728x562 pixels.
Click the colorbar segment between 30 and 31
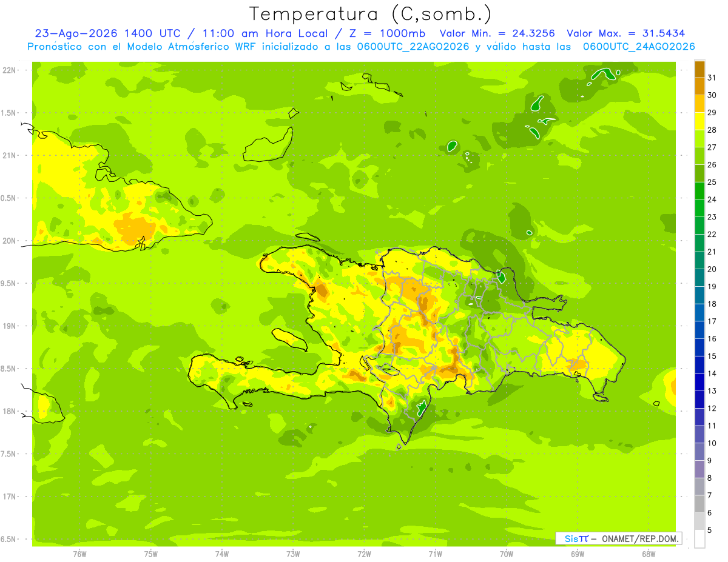pos(699,86)
